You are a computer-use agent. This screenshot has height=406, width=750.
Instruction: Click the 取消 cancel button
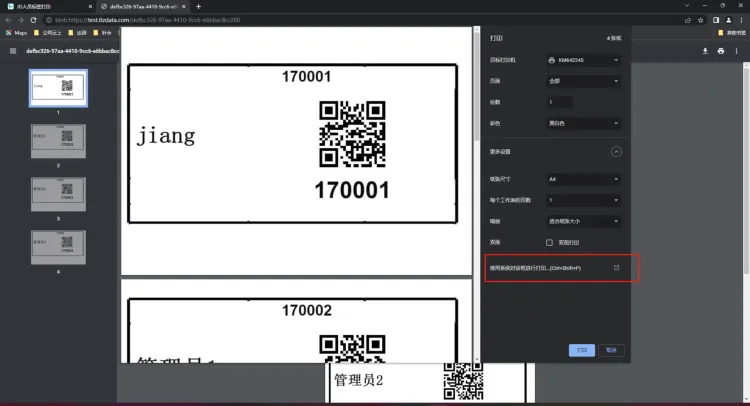tap(611, 350)
